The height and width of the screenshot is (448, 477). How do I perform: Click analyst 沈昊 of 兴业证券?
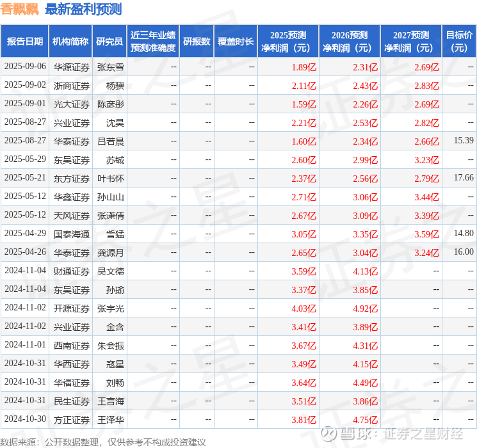pyautogui.click(x=115, y=123)
